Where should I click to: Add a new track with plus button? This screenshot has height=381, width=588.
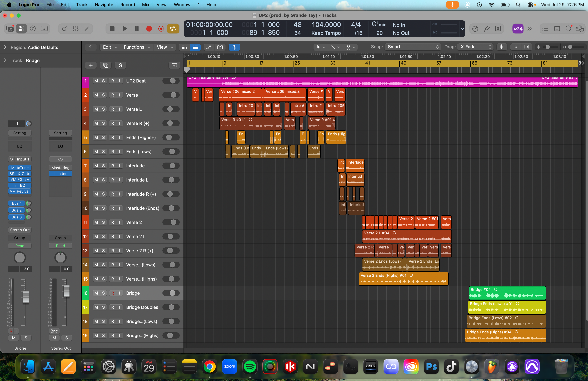pos(91,65)
